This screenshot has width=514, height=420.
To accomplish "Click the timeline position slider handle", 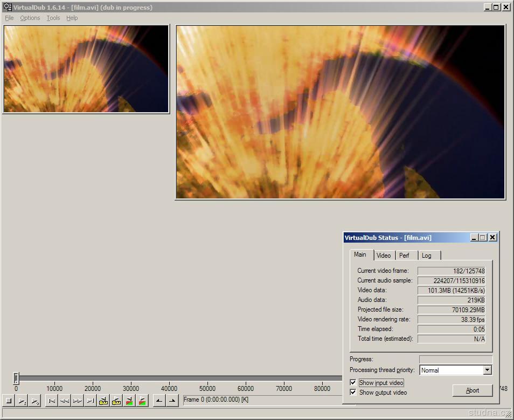I will (16, 379).
